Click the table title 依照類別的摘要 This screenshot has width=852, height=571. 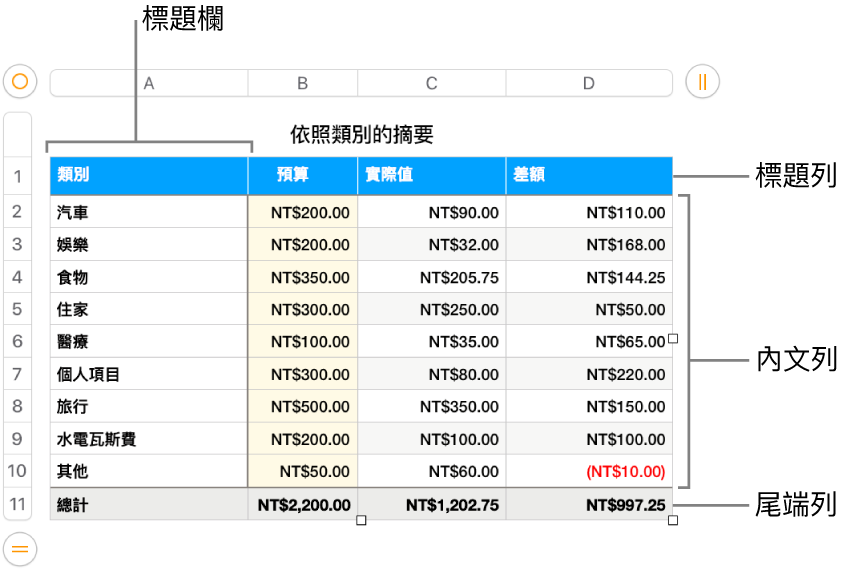[x=361, y=133]
